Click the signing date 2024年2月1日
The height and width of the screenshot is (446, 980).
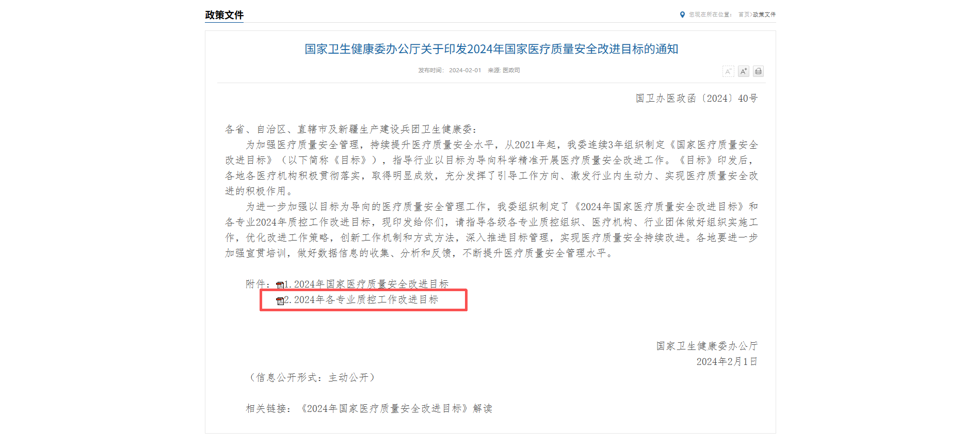coord(727,361)
